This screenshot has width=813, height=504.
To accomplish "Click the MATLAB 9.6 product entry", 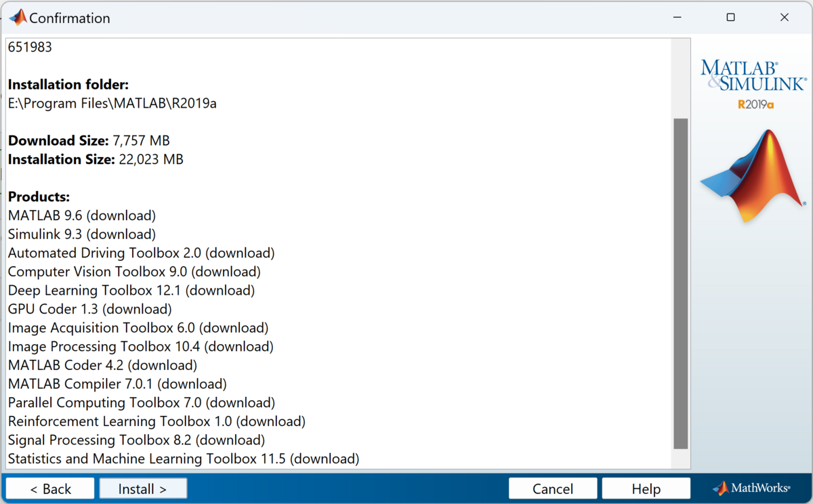I will point(82,215).
